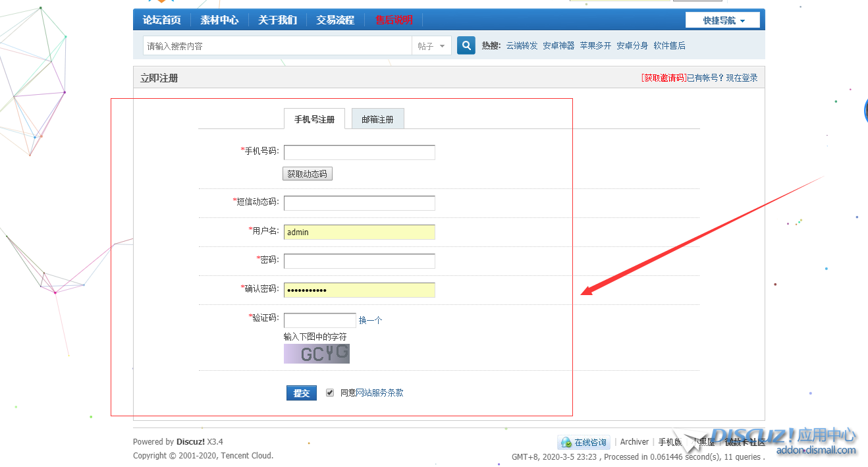Click the 立即注册 heading text

point(159,78)
